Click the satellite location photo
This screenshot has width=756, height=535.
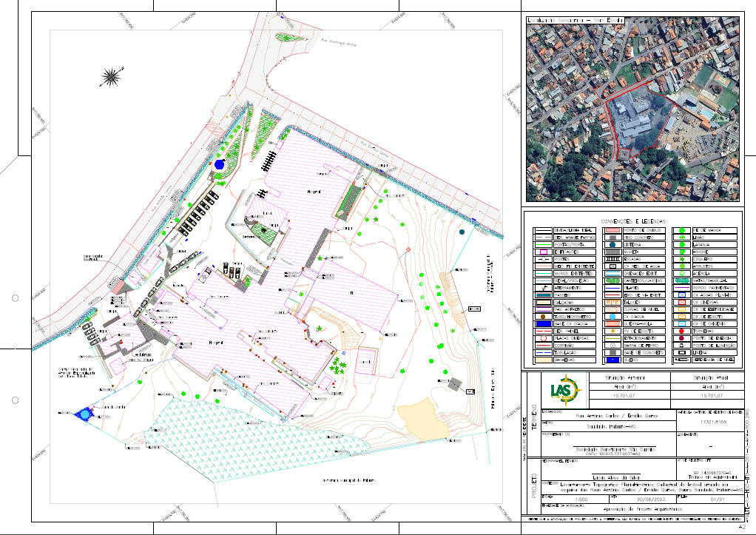632,109
